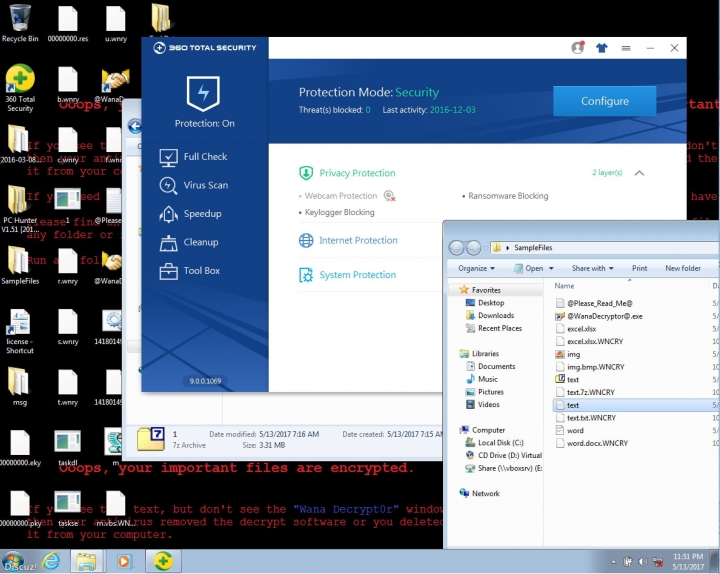720x574 pixels.
Task: Select Recent Places under Favorites
Action: 500,329
